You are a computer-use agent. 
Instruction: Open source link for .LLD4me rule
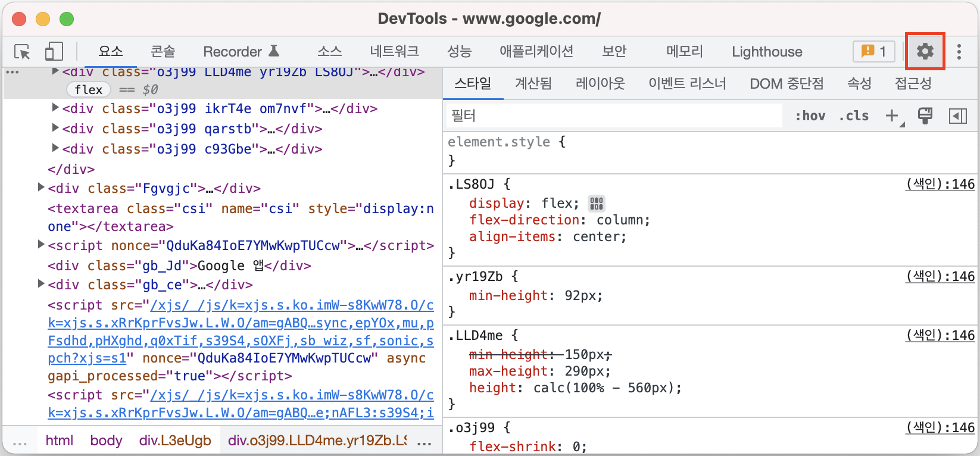[x=940, y=335]
